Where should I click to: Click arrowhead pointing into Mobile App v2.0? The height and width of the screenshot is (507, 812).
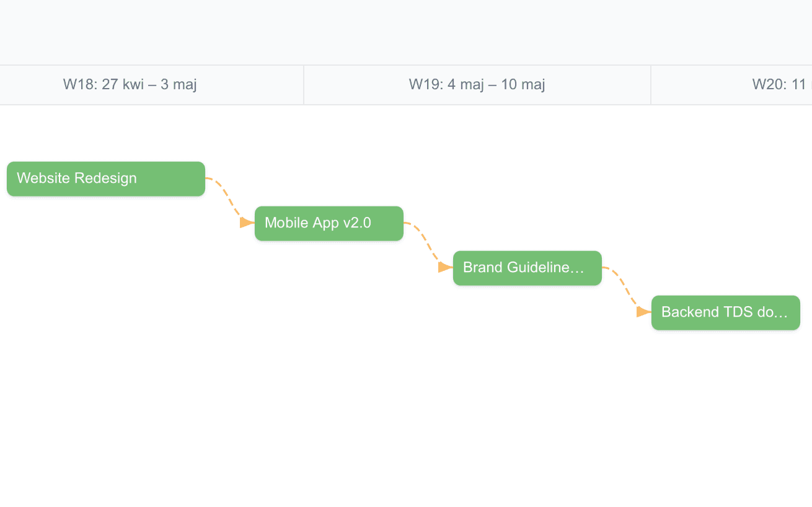click(247, 223)
